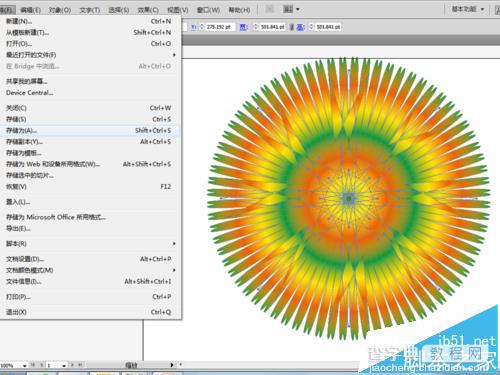
Task: Choose 导出(E)... in the File menu
Action: click(x=90, y=228)
